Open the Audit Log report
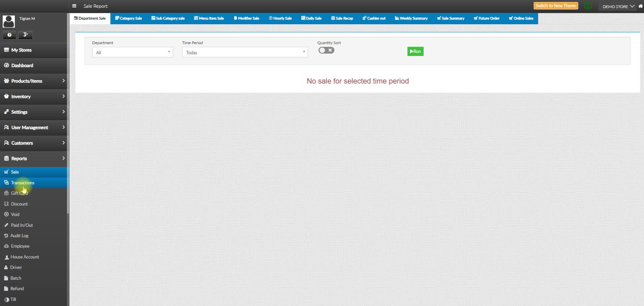This screenshot has width=644, height=306. click(x=19, y=236)
